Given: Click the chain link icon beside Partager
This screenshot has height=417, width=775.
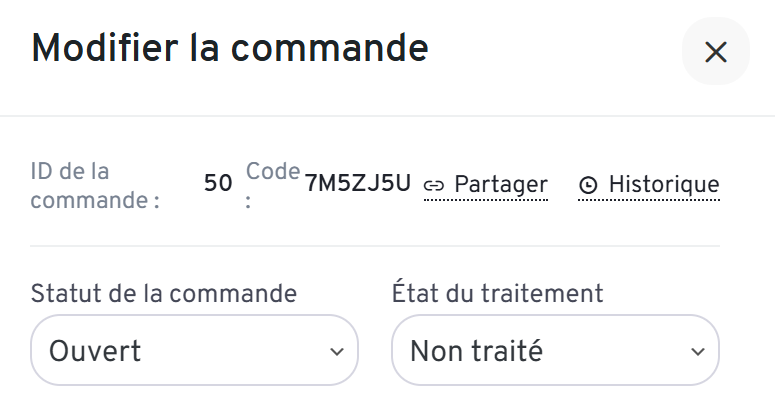Looking at the screenshot, I should click(434, 185).
